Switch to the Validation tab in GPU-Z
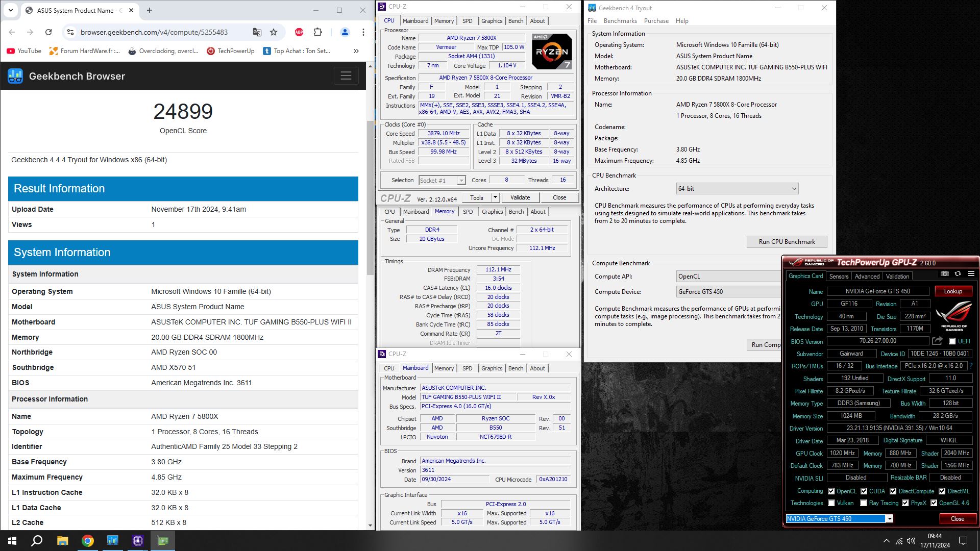The height and width of the screenshot is (551, 980). [897, 277]
